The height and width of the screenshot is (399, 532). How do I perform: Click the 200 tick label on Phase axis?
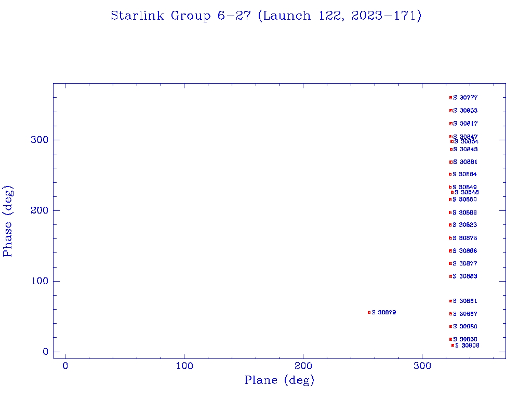point(39,210)
